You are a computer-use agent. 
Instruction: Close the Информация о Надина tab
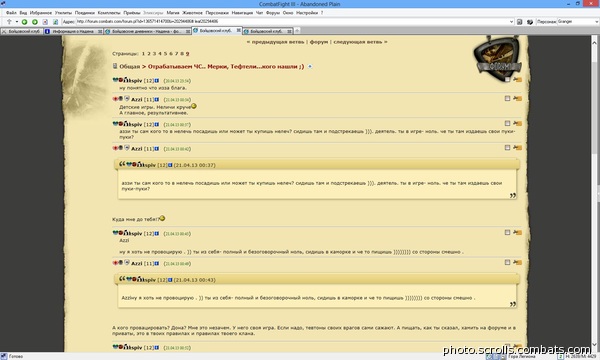[100, 31]
